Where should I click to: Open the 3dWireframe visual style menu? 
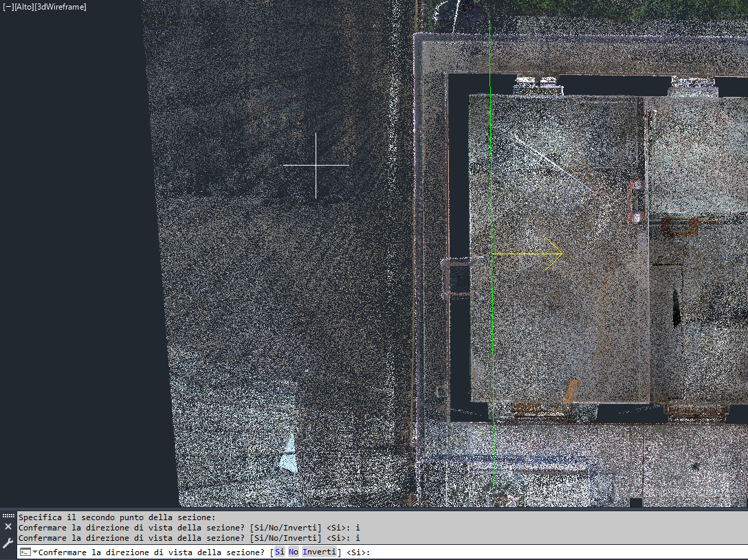tap(60, 7)
